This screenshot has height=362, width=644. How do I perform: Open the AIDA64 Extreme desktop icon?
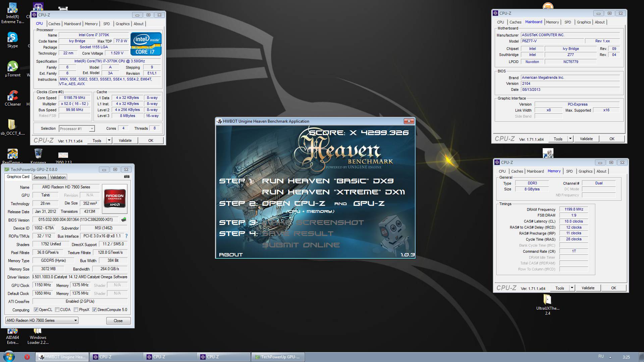[x=12, y=337]
